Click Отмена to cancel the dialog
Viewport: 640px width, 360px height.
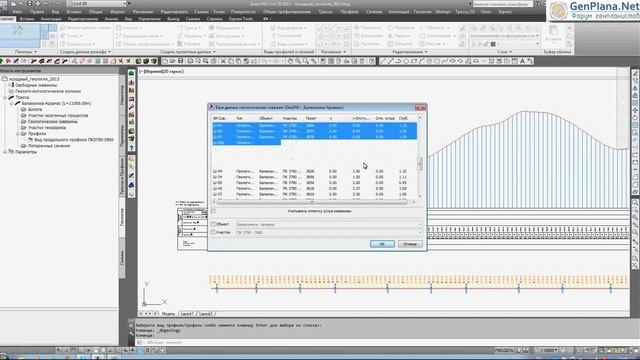pyautogui.click(x=410, y=244)
